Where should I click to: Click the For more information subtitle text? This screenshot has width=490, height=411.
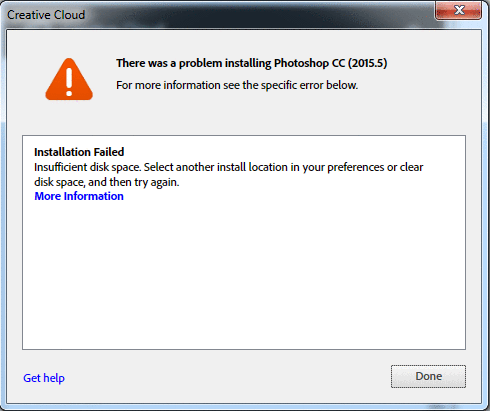[237, 85]
